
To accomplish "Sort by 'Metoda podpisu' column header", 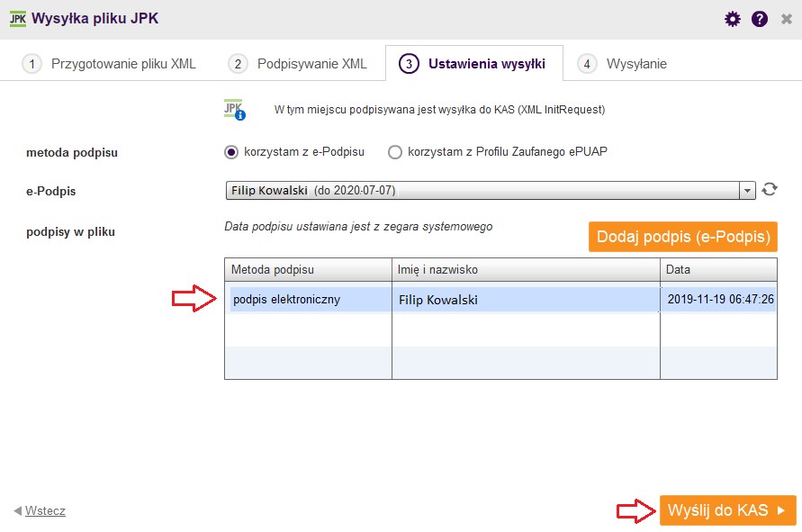I will click(x=308, y=269).
